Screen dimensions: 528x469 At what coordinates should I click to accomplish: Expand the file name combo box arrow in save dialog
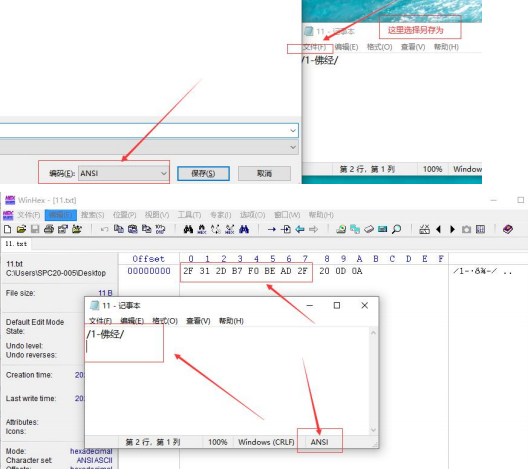coord(293,130)
